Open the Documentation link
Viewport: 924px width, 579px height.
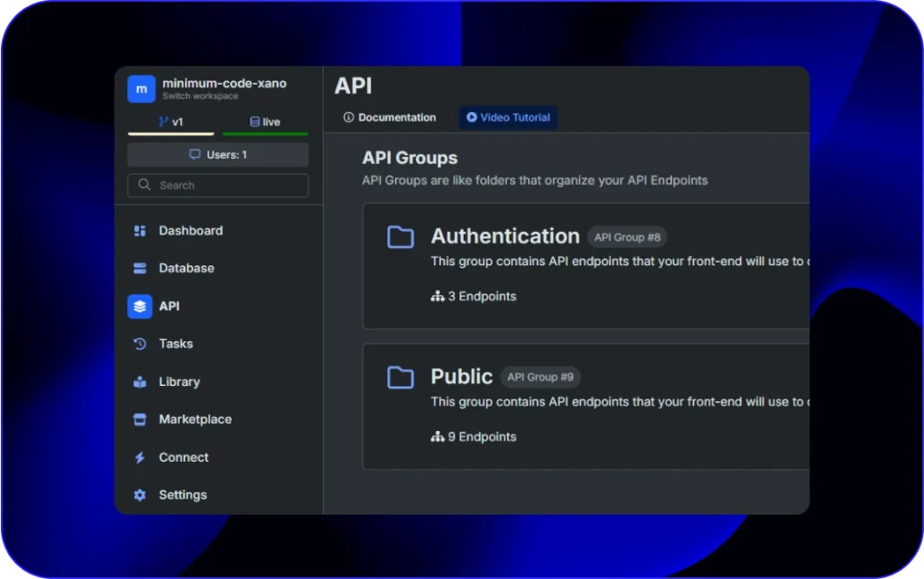[x=390, y=117]
